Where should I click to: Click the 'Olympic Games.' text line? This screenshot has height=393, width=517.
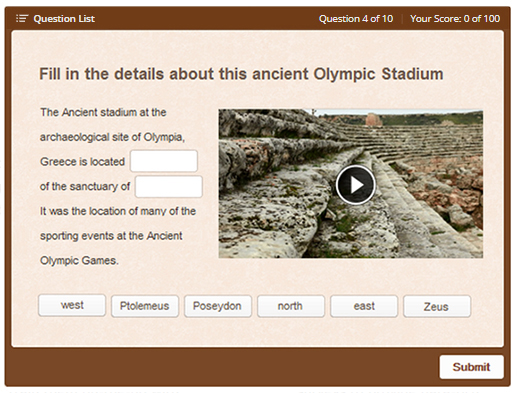pyautogui.click(x=79, y=260)
